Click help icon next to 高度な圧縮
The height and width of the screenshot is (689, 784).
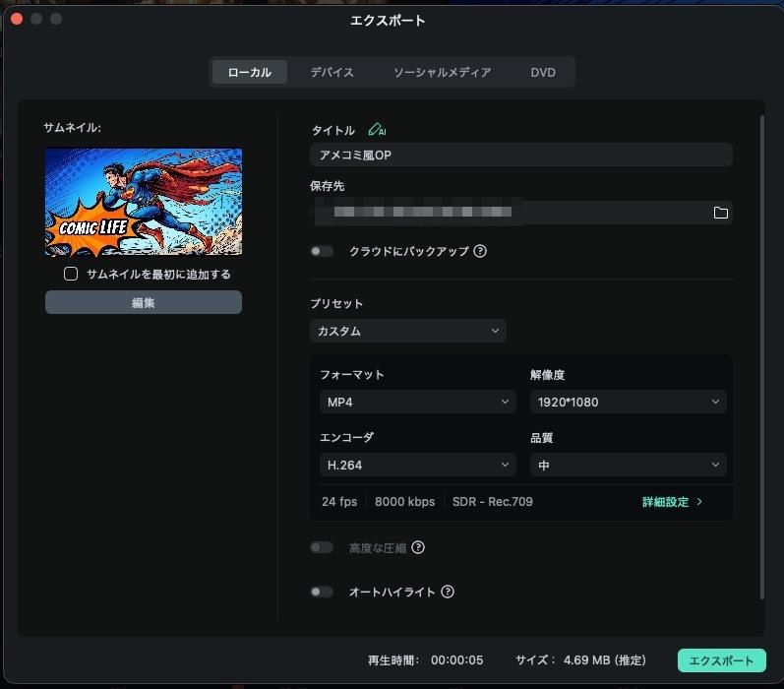pyautogui.click(x=418, y=548)
